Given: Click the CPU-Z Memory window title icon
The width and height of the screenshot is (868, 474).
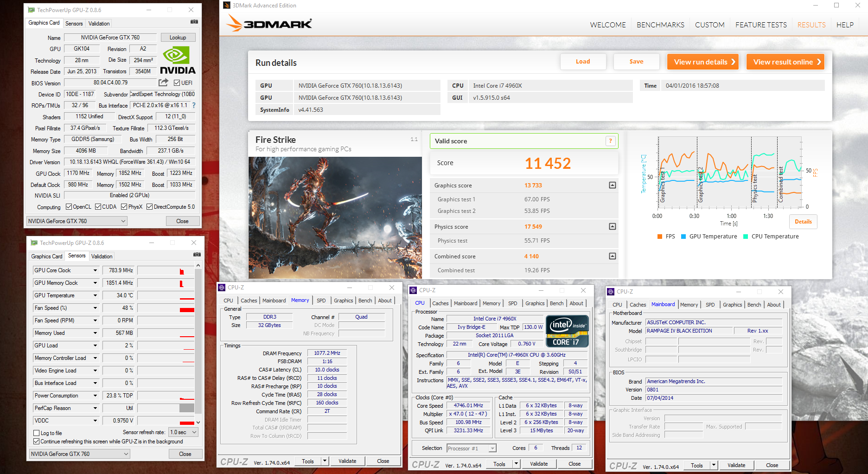Looking at the screenshot, I should [x=222, y=288].
